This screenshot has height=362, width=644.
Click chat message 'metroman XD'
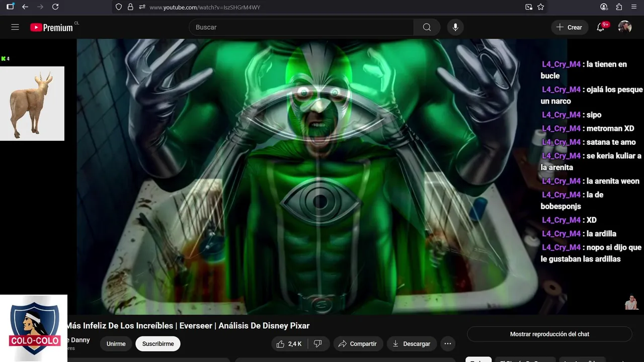click(x=588, y=128)
